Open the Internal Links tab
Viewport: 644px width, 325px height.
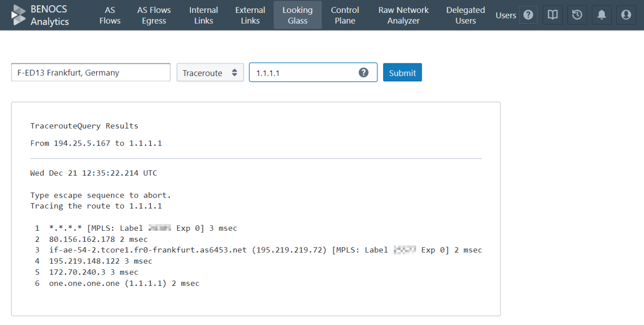pos(204,15)
